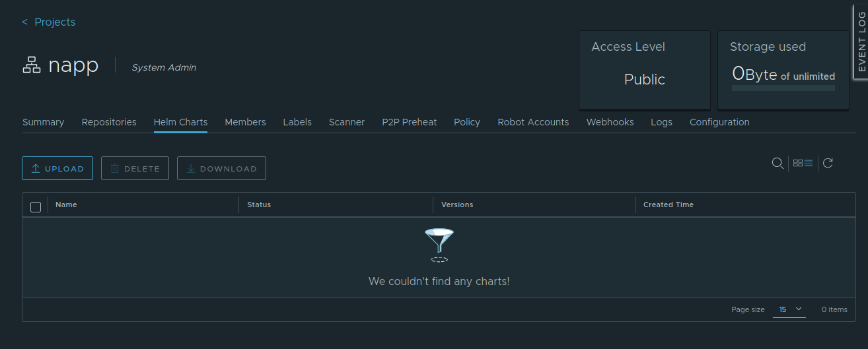Open the Event Log side panel
Screen dimensions: 868x349
(x=861, y=41)
